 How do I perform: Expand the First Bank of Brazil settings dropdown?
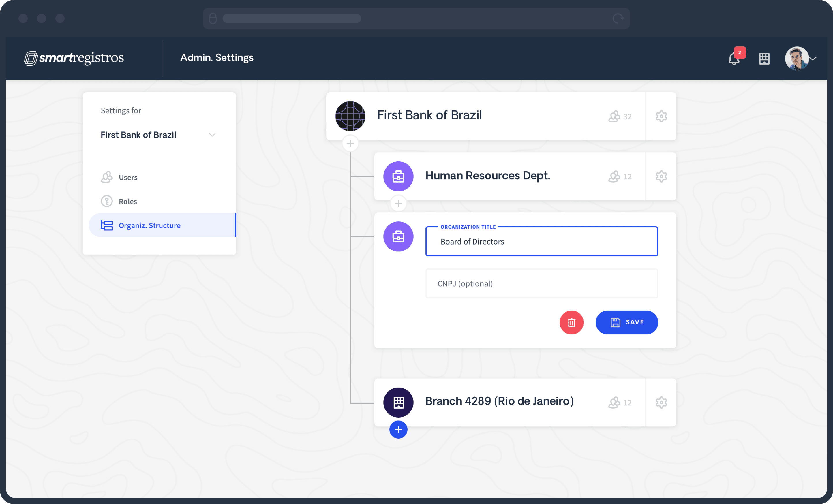pos(212,135)
